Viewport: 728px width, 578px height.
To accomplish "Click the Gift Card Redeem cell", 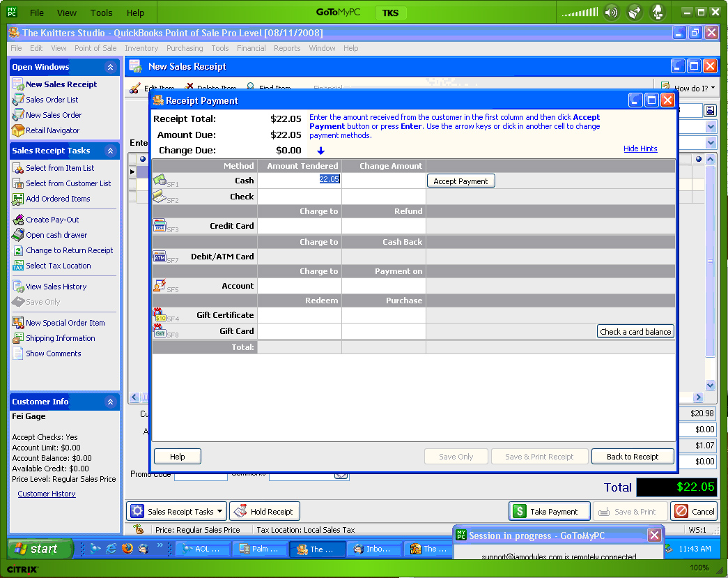I will [300, 331].
